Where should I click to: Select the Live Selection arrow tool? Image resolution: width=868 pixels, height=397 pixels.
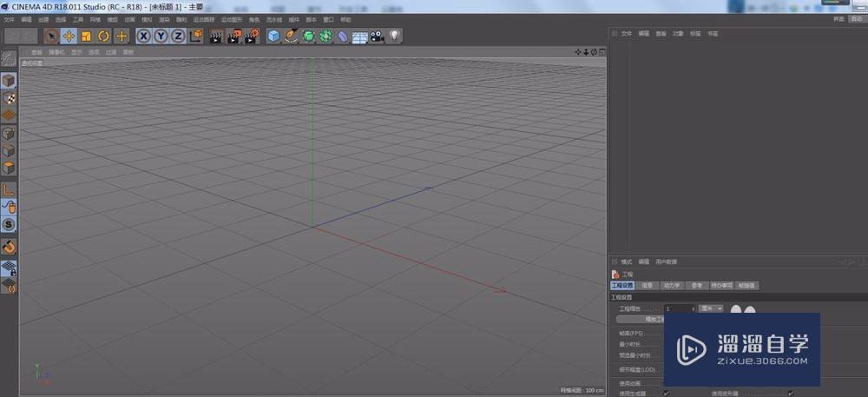click(x=51, y=36)
